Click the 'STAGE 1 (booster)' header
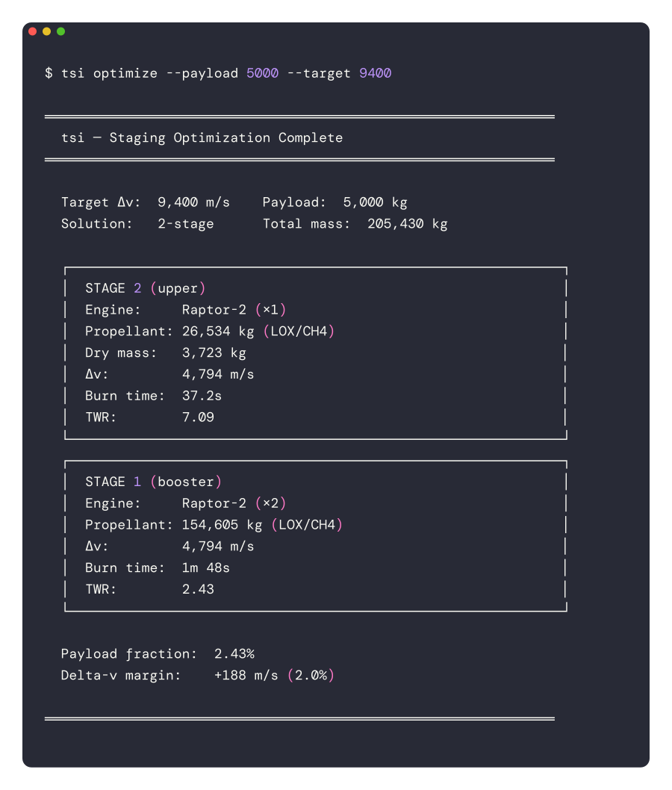 (153, 482)
